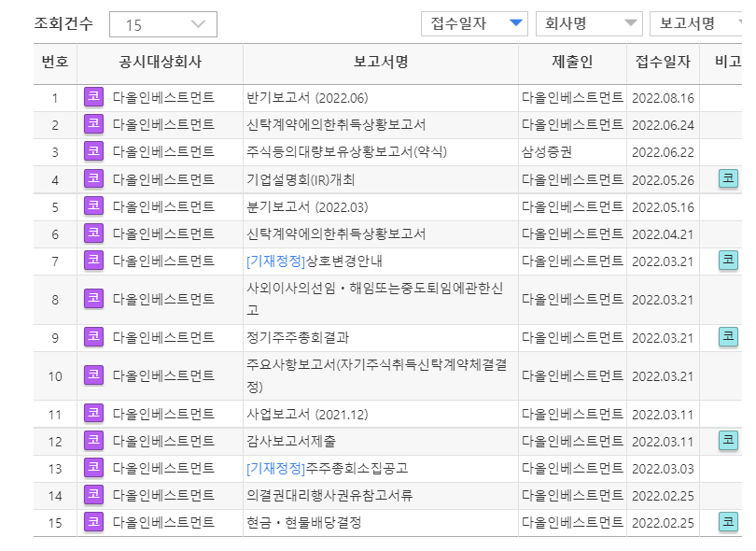The height and width of the screenshot is (551, 756).
Task: Click submitter 다올인베스트먼트 in row 11
Action: pyautogui.click(x=572, y=414)
